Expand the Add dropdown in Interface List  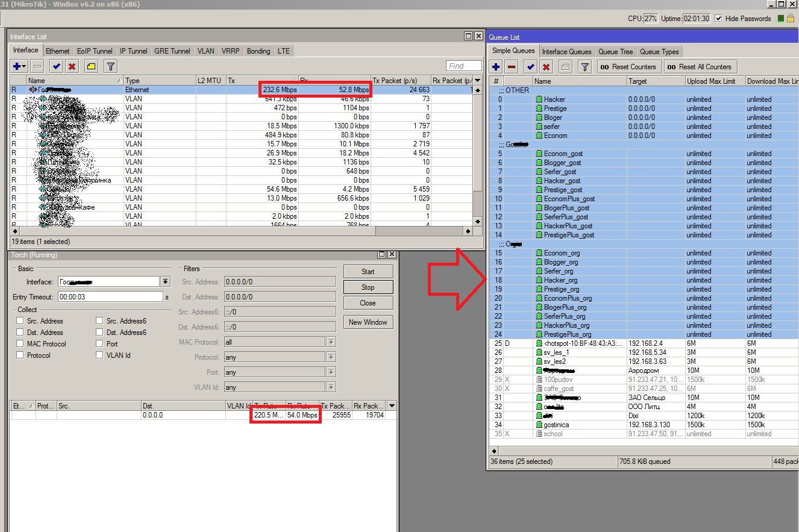(x=23, y=66)
